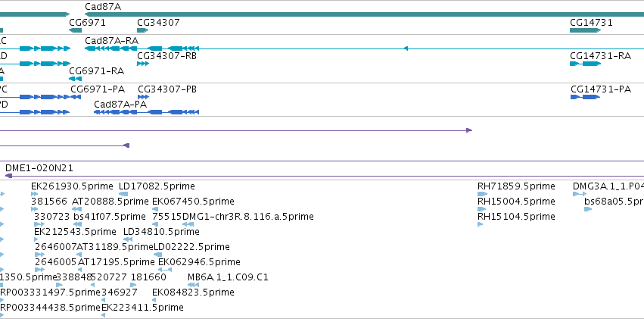Click the 330723 feature label
The image size is (644, 319).
pyautogui.click(x=52, y=217)
